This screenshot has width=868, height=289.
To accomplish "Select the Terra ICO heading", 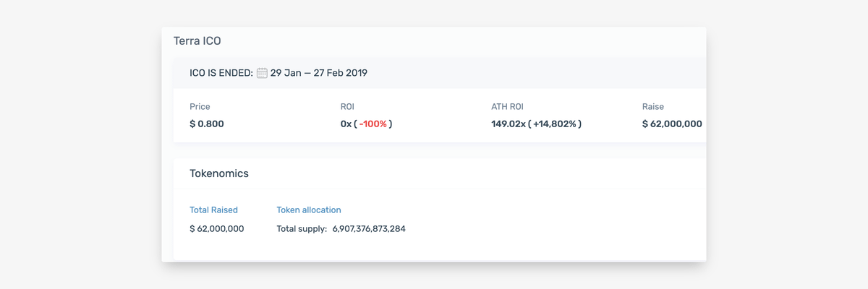I will tap(197, 41).
